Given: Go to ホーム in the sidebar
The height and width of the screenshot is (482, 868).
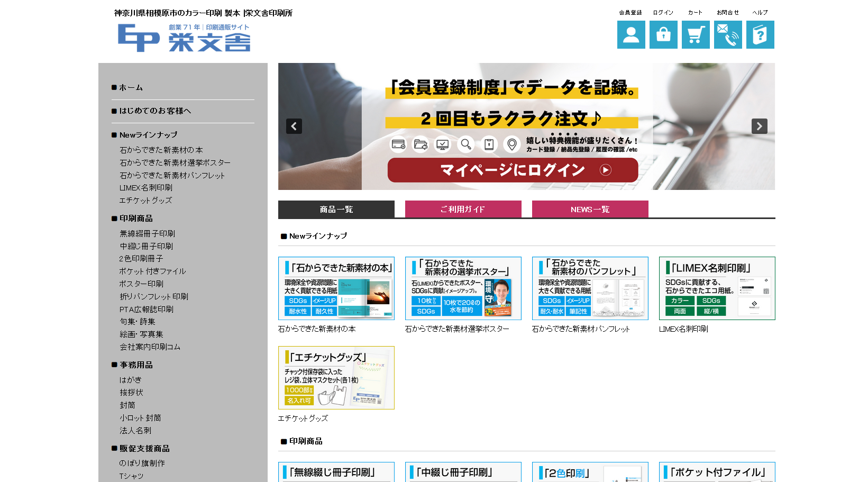Looking at the screenshot, I should pos(131,88).
